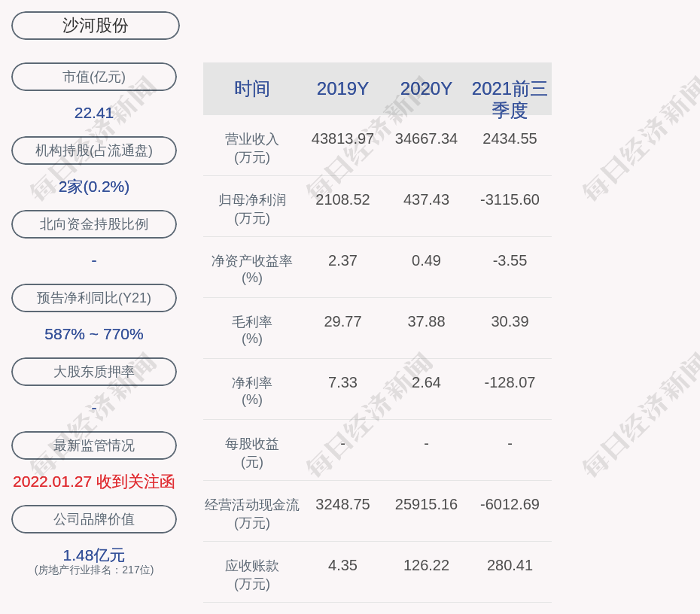Click the 毛利率(%) row label
Viewport: 700px width, 614px height.
click(x=252, y=330)
